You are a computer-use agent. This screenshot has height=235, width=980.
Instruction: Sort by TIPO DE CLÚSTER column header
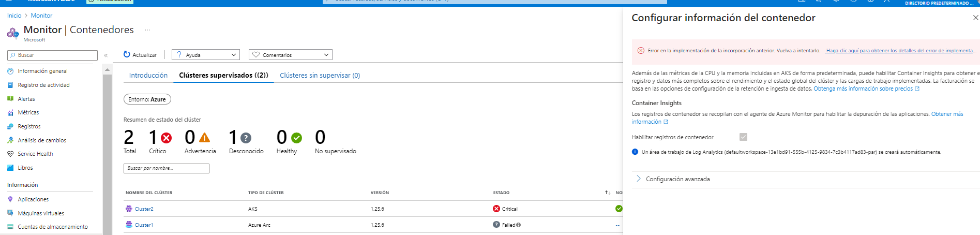pyautogui.click(x=266, y=193)
